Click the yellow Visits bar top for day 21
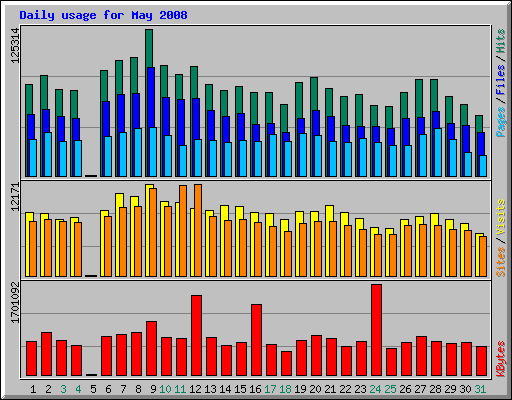Viewport: 512px width, 400px height. pyautogui.click(x=329, y=213)
